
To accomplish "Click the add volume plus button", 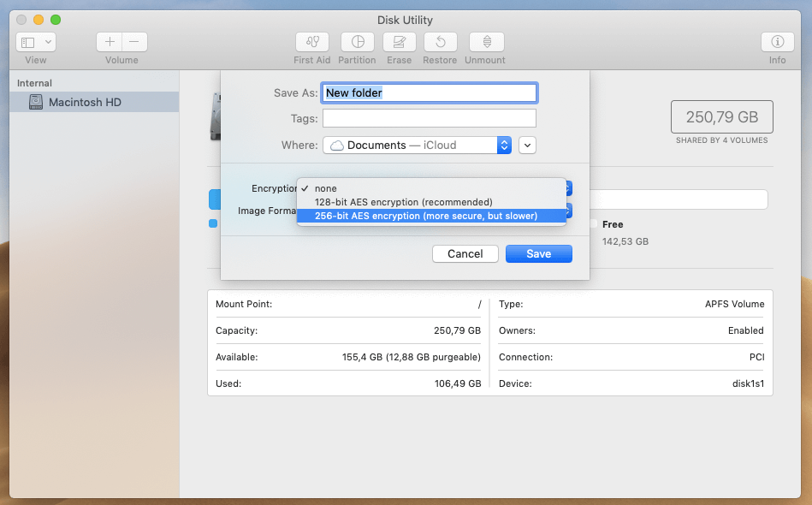I will pos(110,42).
